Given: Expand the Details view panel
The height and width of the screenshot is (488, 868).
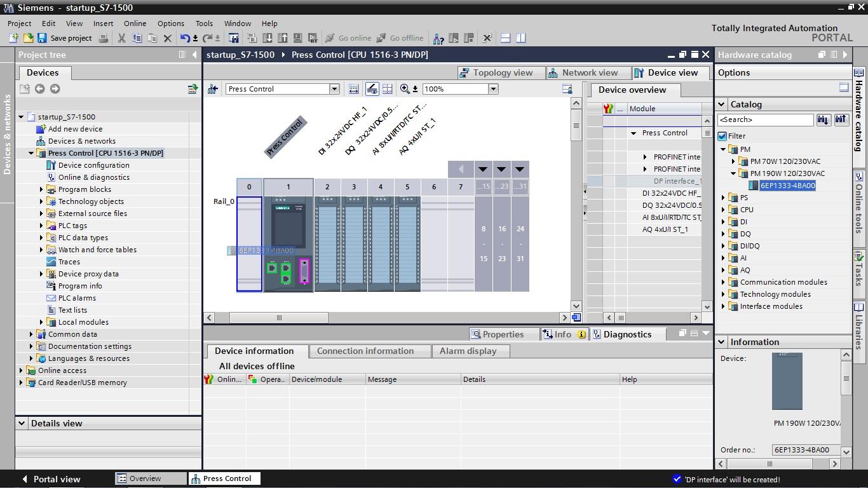Looking at the screenshot, I should click(22, 423).
